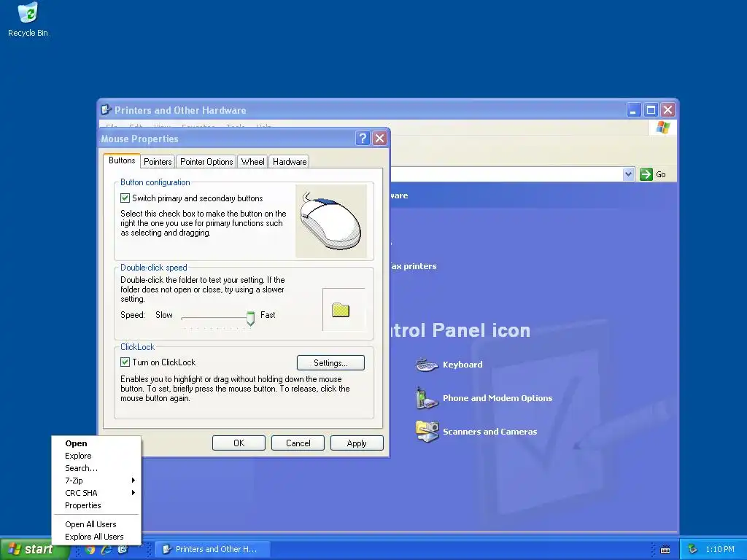Viewport: 747px width, 560px height.
Task: Choose Explore in the context menu
Action: click(x=96, y=456)
